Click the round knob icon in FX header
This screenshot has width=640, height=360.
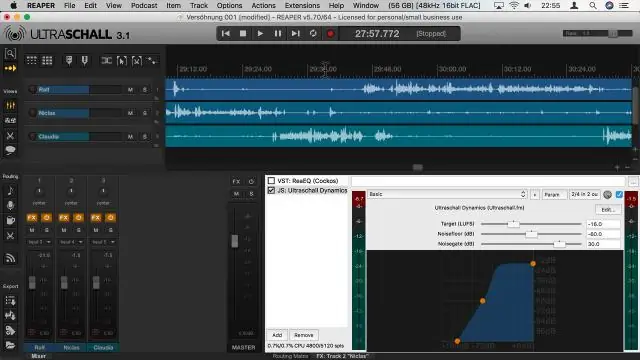[607, 195]
